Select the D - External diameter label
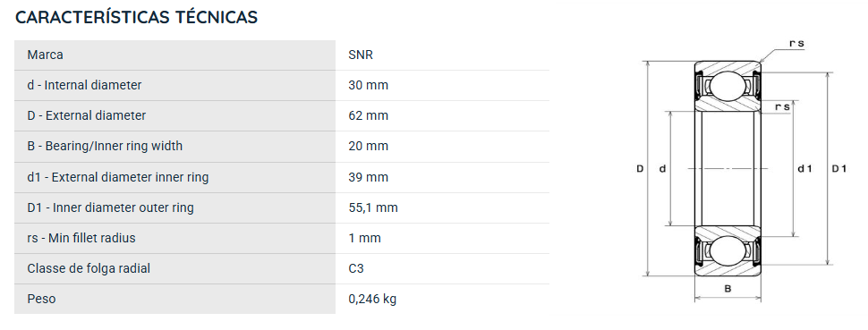The image size is (868, 330). point(87,115)
